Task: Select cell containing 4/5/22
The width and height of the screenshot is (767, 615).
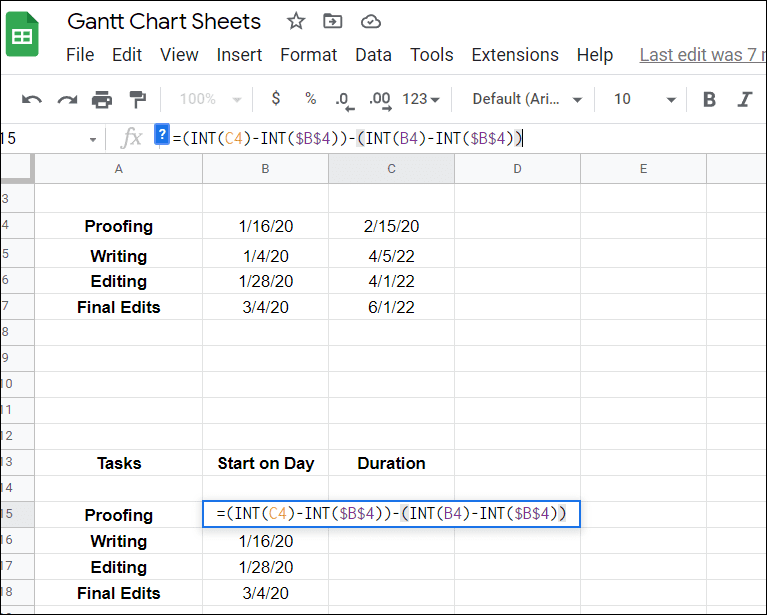Action: [x=391, y=255]
